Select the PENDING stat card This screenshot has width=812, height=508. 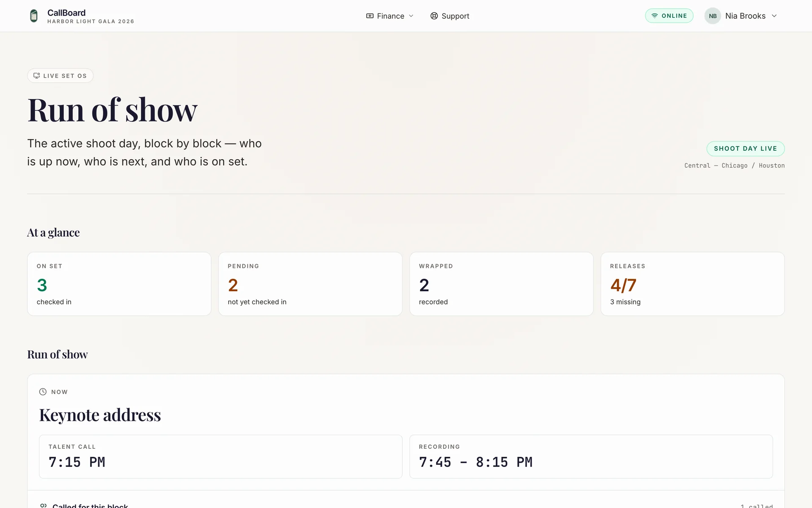click(310, 284)
